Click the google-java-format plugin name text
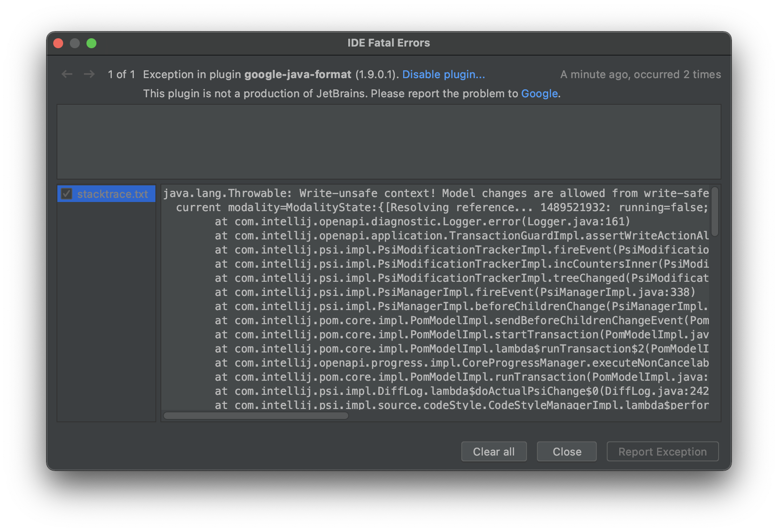 pyautogui.click(x=298, y=74)
